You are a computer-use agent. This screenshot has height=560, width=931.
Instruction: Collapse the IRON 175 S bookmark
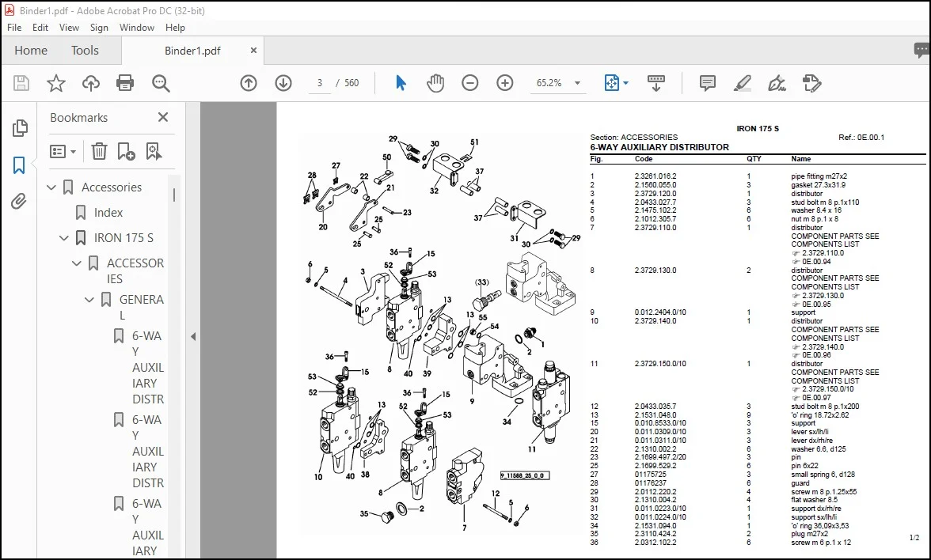pos(64,238)
